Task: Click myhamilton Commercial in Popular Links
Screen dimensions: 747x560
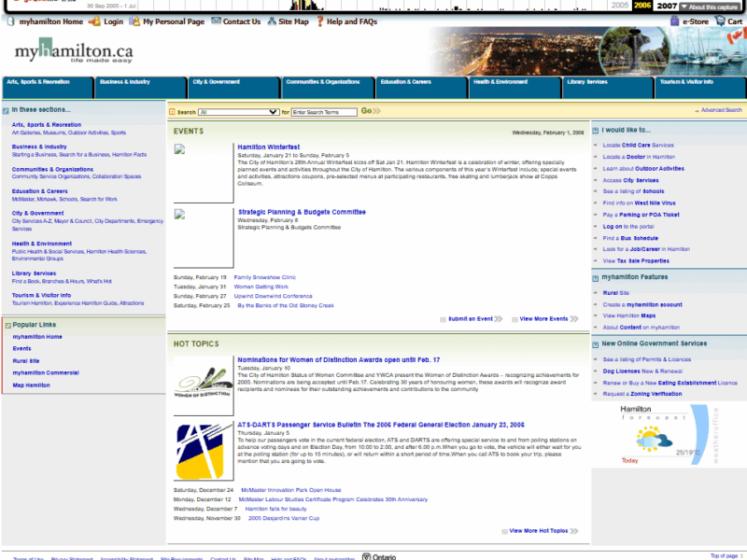Action: pyautogui.click(x=46, y=372)
